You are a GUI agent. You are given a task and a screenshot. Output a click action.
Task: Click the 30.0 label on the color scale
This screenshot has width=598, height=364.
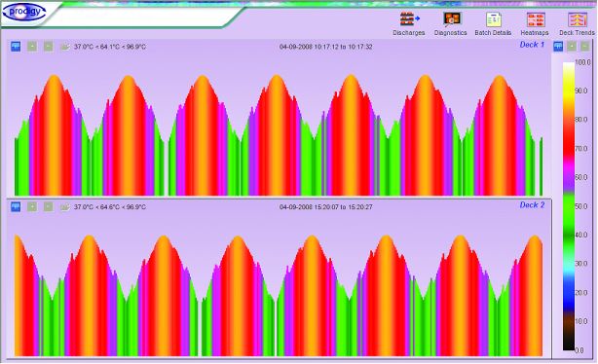click(581, 264)
